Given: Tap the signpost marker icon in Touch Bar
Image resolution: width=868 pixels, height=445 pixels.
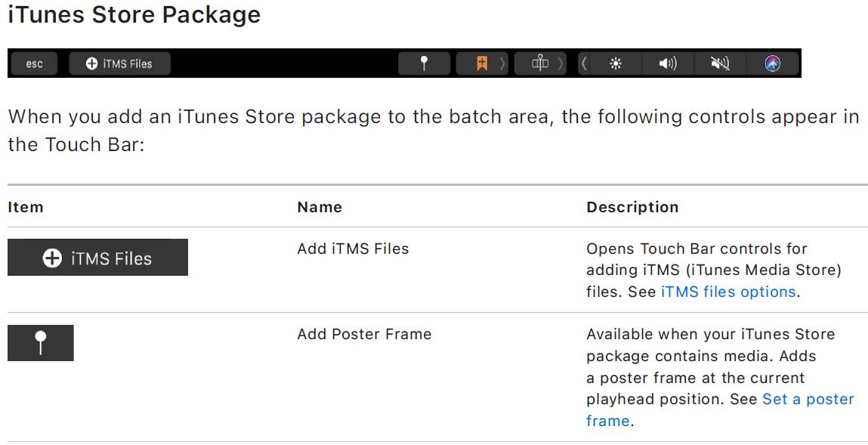Looking at the screenshot, I should pyautogui.click(x=540, y=64).
